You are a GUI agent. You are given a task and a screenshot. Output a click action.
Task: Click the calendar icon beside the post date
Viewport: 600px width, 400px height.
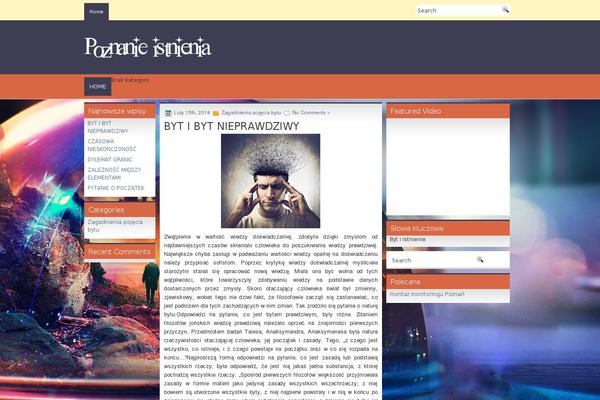(x=168, y=113)
